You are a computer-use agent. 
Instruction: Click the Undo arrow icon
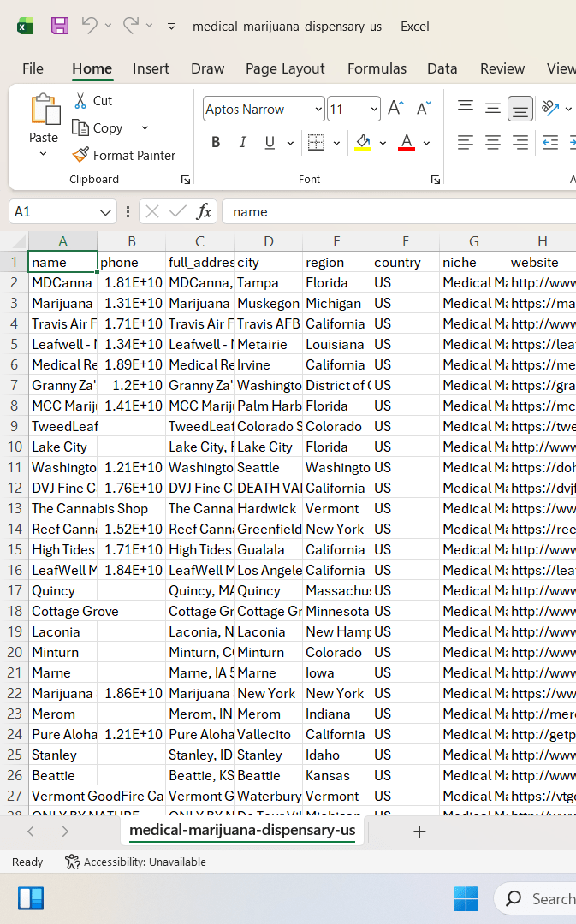point(90,26)
